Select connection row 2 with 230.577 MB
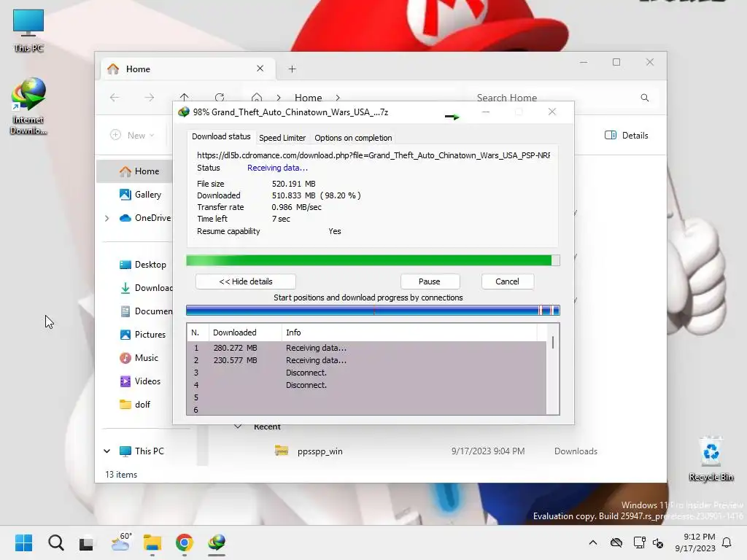Screen dimensions: 747x560 [366, 360]
